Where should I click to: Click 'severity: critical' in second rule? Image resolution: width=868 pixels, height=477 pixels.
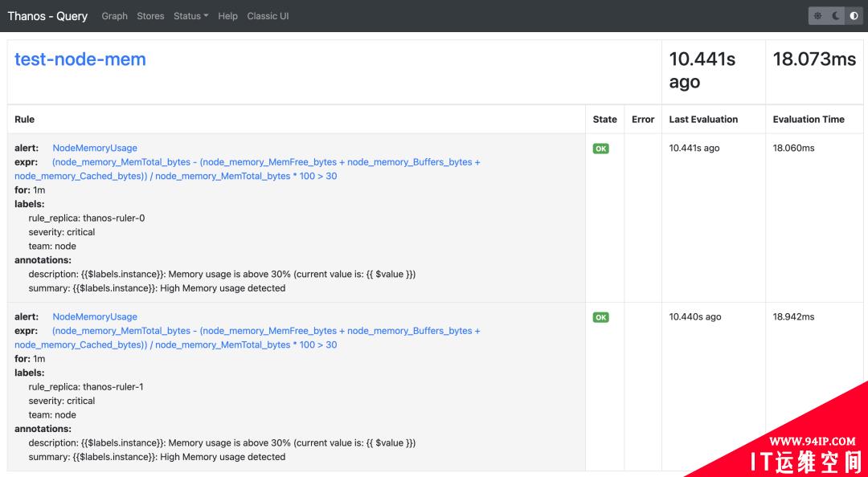pyautogui.click(x=61, y=401)
